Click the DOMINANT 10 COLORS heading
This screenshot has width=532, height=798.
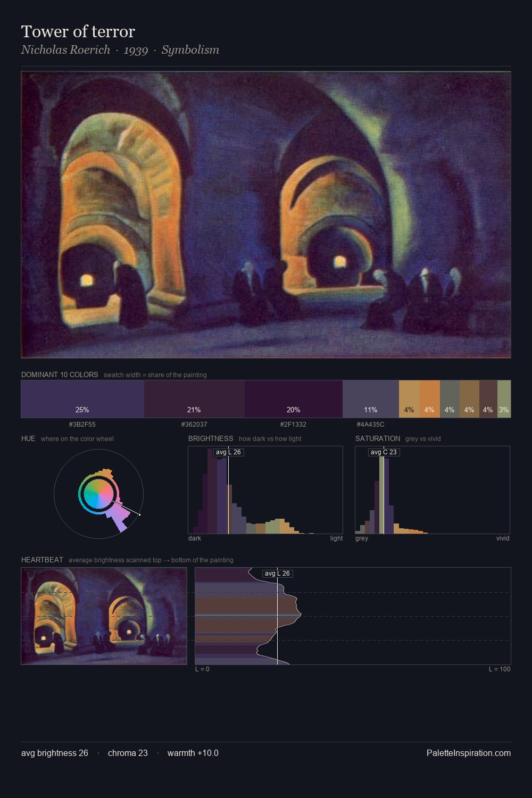pos(60,375)
